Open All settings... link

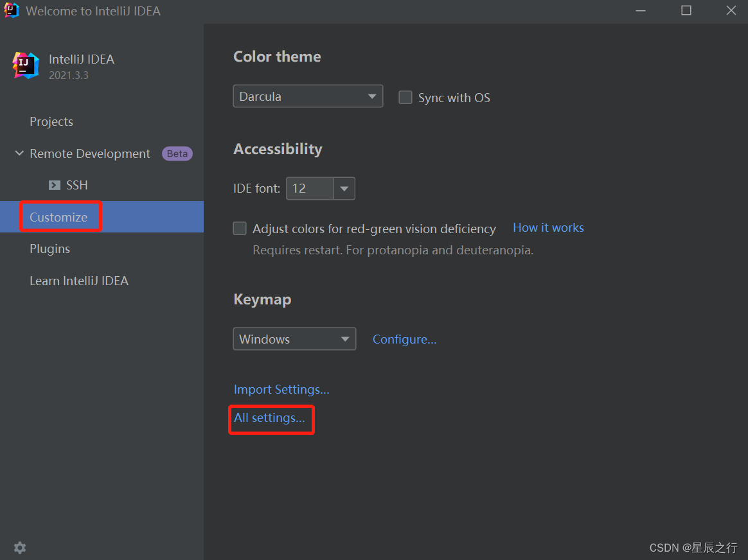[269, 418]
